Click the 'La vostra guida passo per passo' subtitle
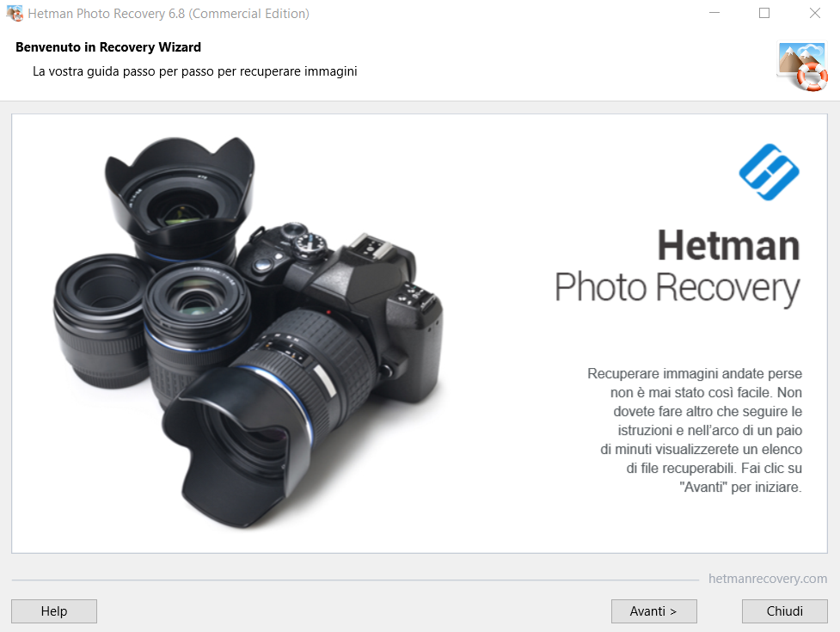The width and height of the screenshot is (840, 632). click(x=194, y=71)
